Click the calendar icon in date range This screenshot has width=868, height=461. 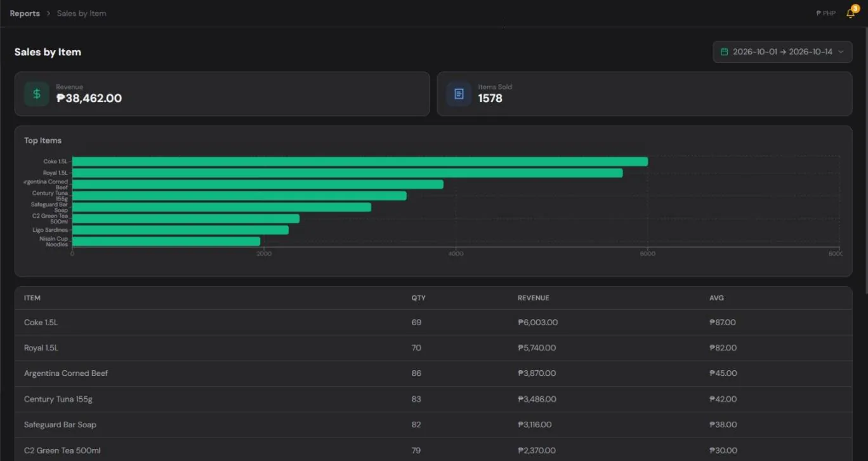[724, 52]
